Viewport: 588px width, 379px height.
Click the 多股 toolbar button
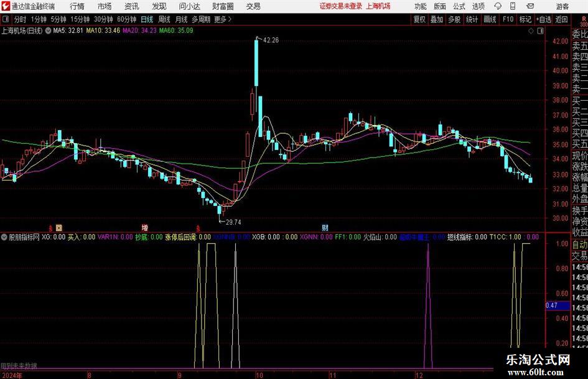(454, 19)
